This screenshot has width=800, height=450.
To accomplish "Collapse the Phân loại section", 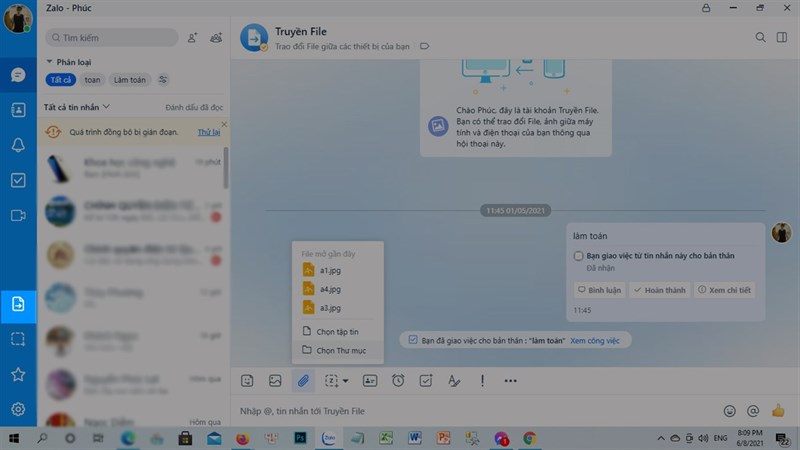I will (49, 62).
